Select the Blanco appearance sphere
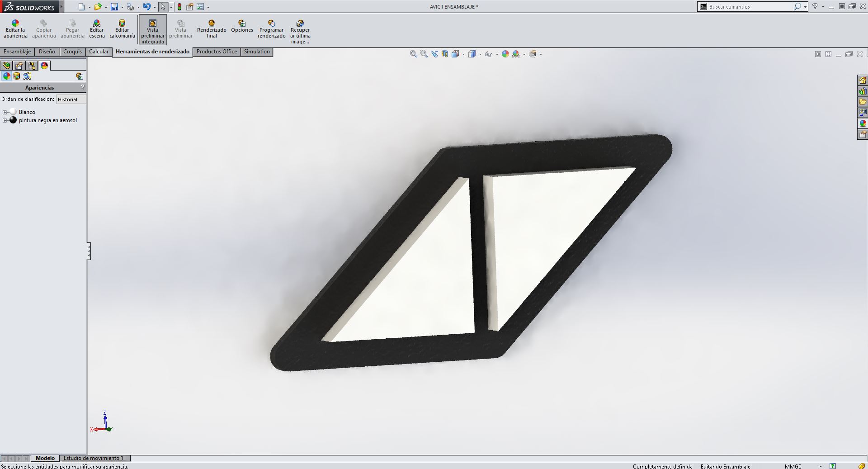The image size is (868, 469). pyautogui.click(x=13, y=112)
